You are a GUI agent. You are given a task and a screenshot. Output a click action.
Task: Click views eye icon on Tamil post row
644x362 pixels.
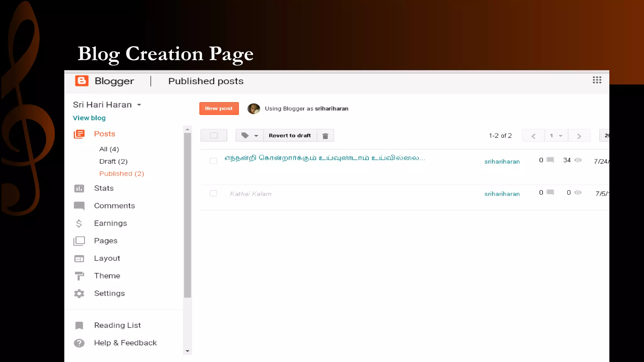click(578, 160)
